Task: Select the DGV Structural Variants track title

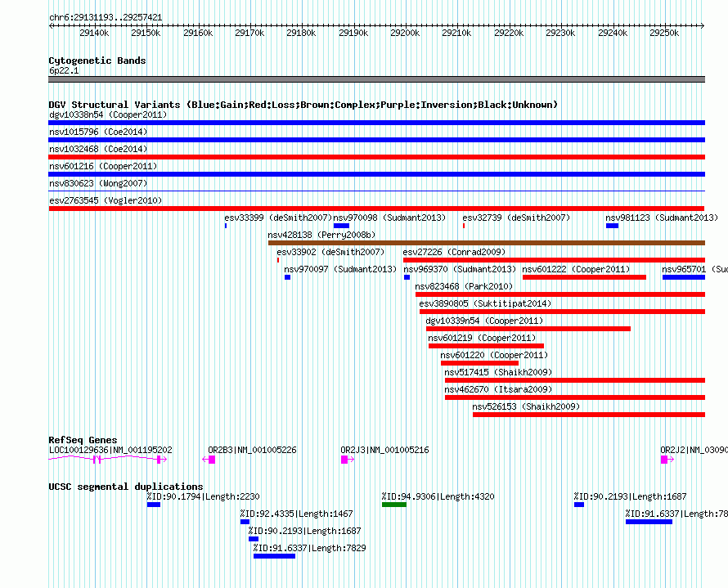Action: click(x=303, y=105)
